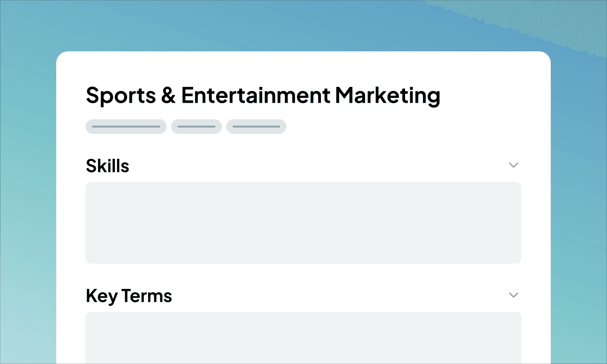Click the blue background above the card
This screenshot has width=607, height=364.
coord(303,24)
